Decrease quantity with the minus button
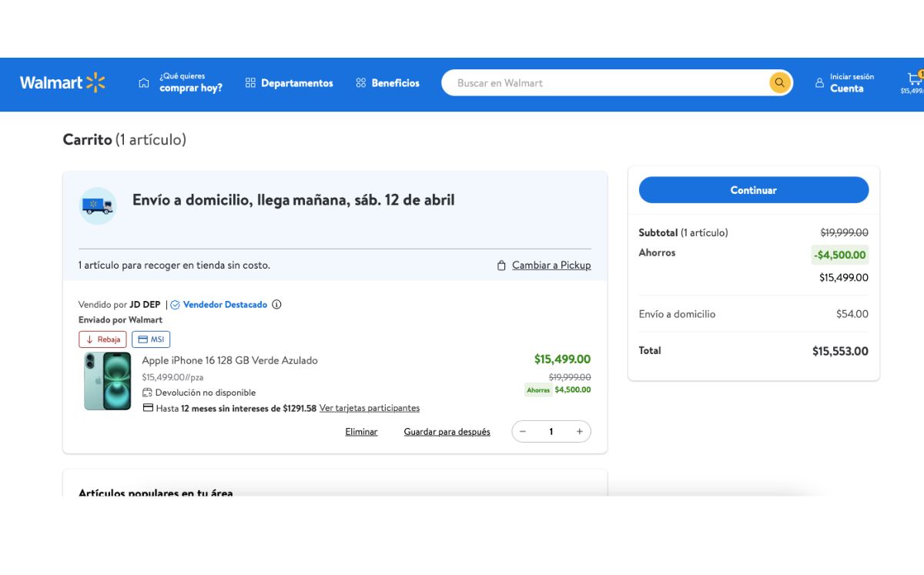 click(523, 432)
